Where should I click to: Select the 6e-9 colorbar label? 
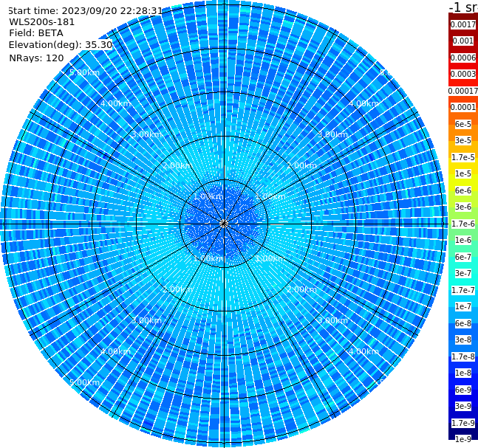click(x=463, y=390)
